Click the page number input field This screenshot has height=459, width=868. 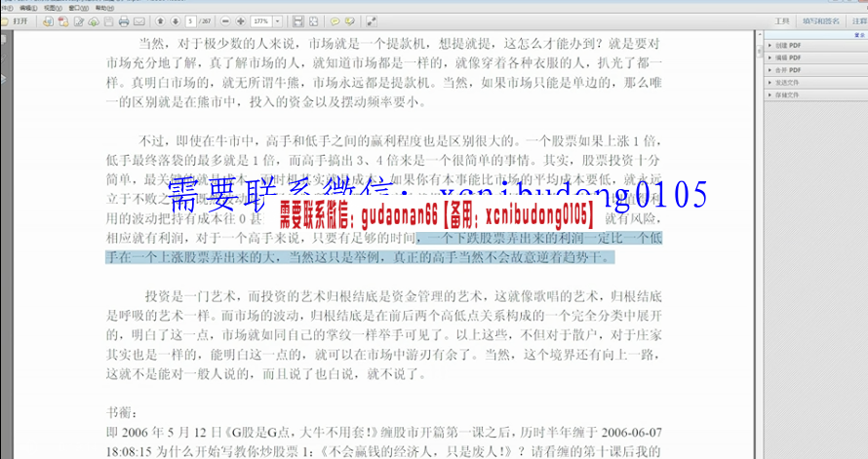point(191,20)
